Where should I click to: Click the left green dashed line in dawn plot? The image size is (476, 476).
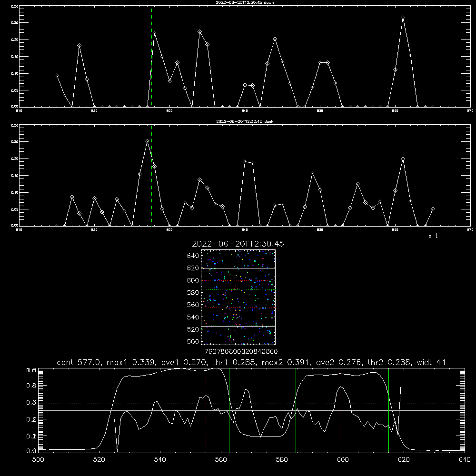click(151, 57)
